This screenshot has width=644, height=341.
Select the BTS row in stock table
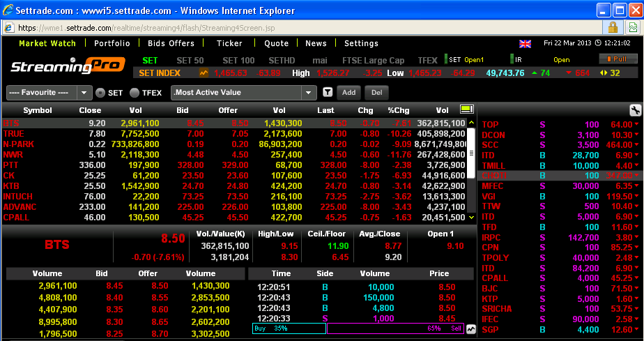coord(234,123)
